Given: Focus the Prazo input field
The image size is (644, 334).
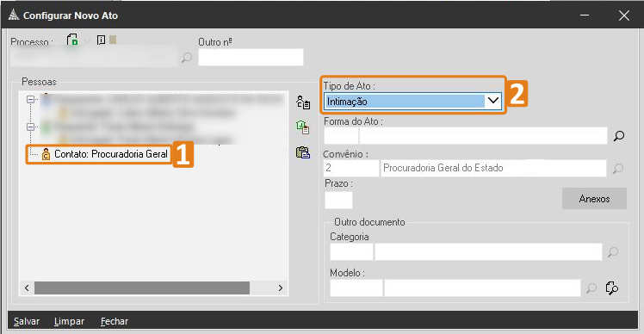Looking at the screenshot, I should (x=338, y=200).
